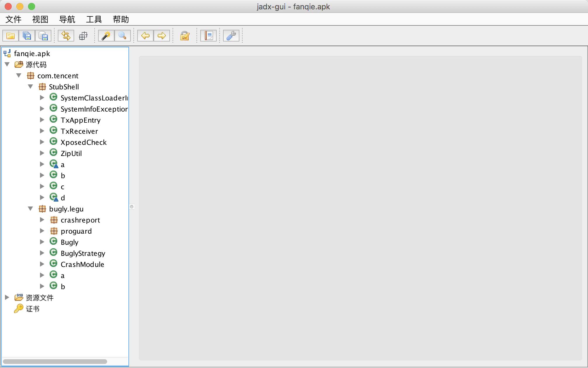Click the Open file toolbar icon

tap(11, 36)
